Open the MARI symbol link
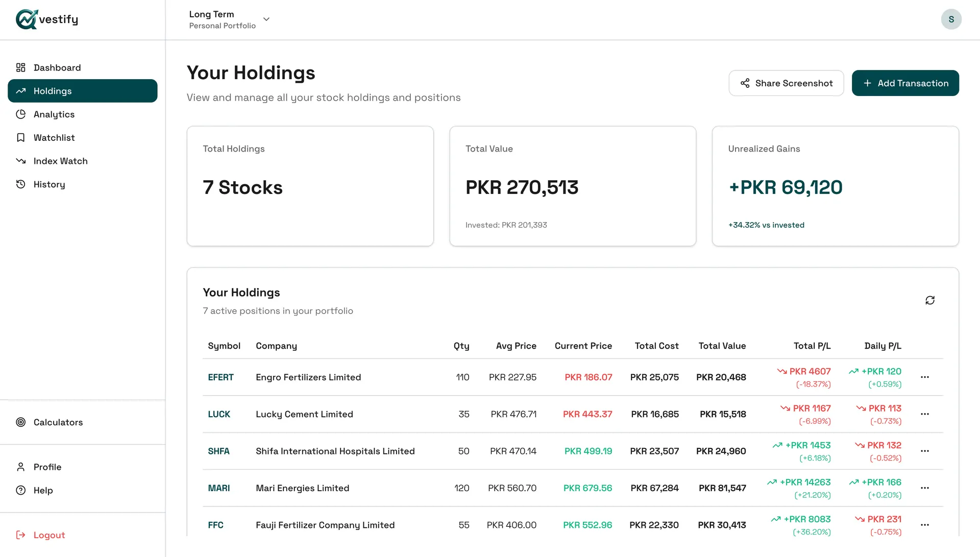This screenshot has width=980, height=557. click(x=218, y=488)
